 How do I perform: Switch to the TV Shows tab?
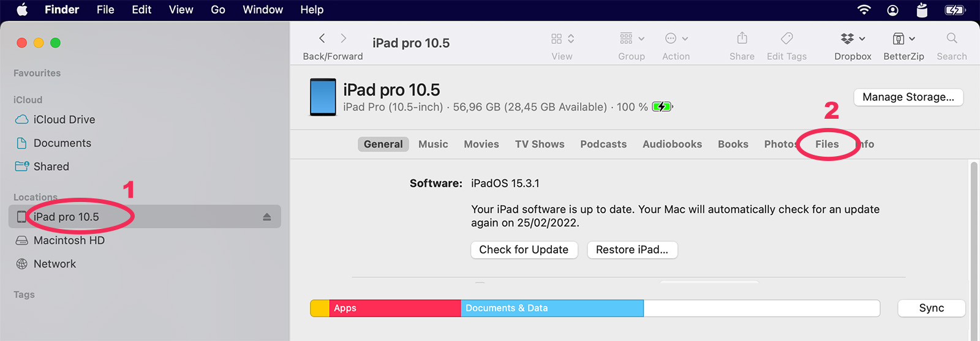pyautogui.click(x=540, y=144)
